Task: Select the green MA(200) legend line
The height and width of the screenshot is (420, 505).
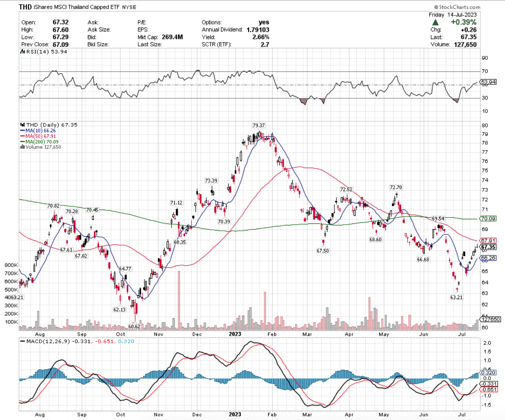Action: pyautogui.click(x=22, y=142)
